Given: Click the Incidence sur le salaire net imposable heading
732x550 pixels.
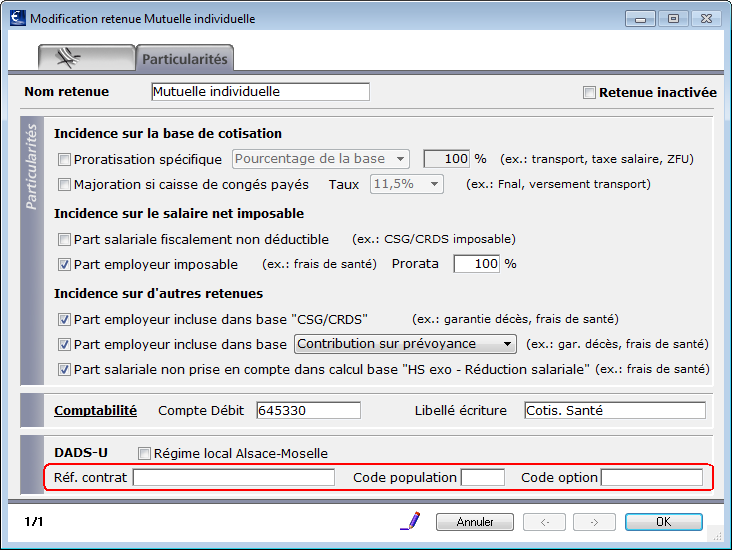Looking at the screenshot, I should point(179,213).
